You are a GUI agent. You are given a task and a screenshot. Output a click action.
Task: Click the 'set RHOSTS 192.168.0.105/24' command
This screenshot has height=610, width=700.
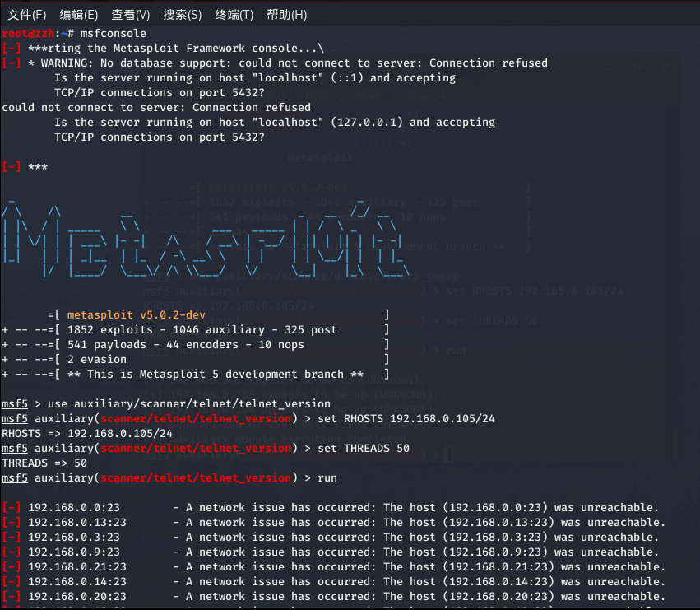(x=406, y=419)
